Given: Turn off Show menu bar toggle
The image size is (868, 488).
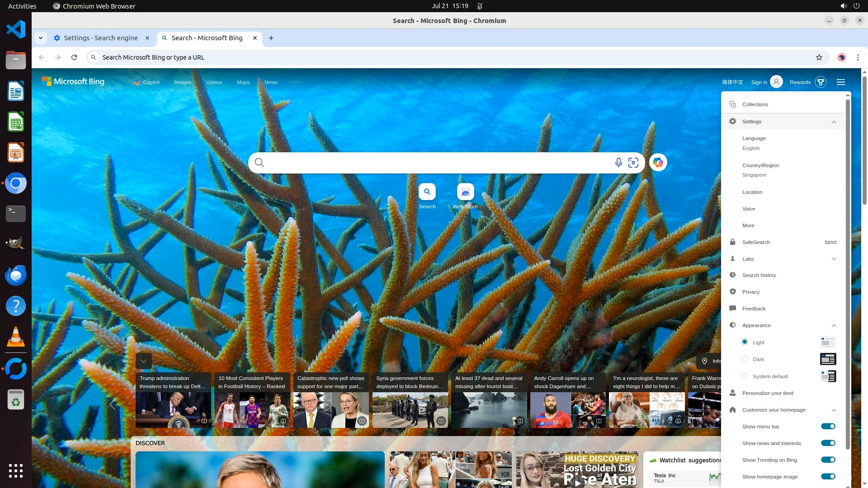Looking at the screenshot, I should pyautogui.click(x=828, y=427).
